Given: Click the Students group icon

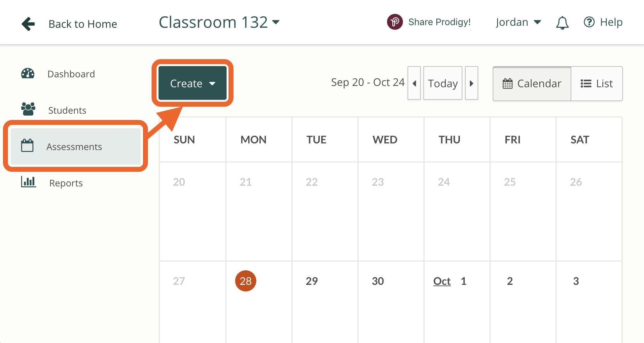Looking at the screenshot, I should click(x=28, y=109).
